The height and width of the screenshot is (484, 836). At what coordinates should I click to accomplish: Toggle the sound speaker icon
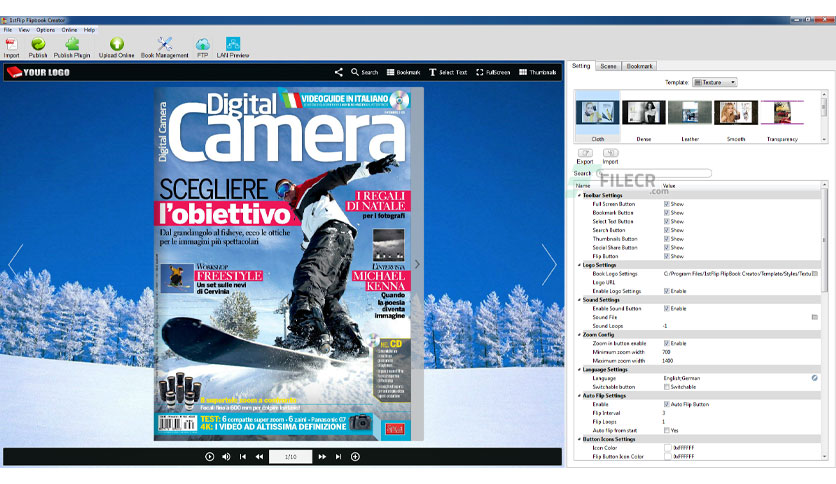[226, 457]
